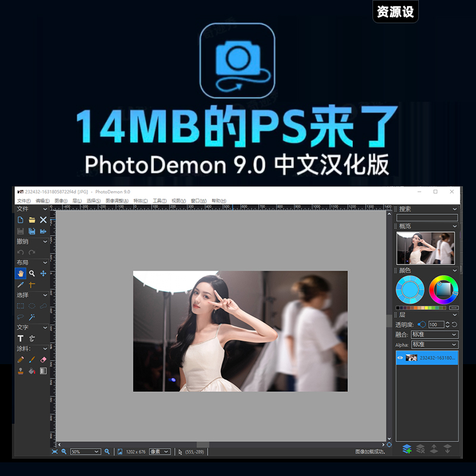
Task: Select the Lasso selection tool
Action: tap(20, 317)
